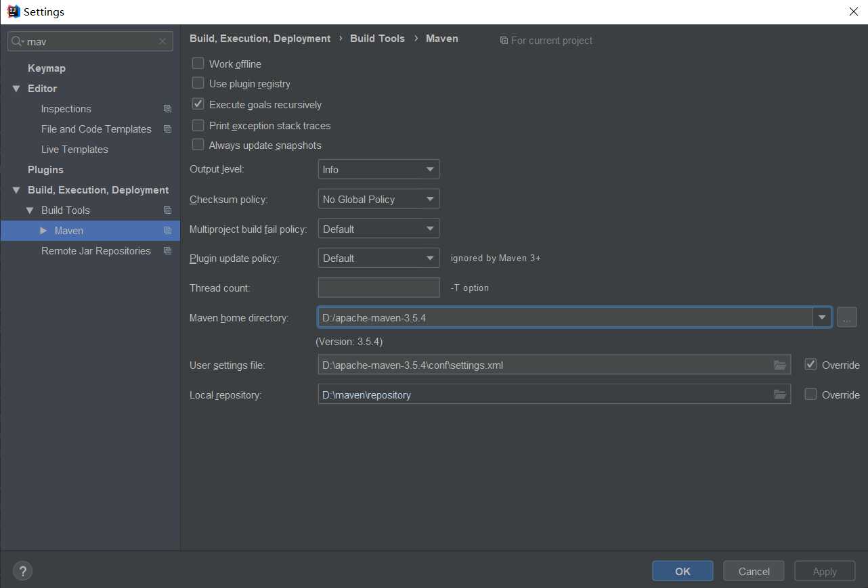Image resolution: width=868 pixels, height=588 pixels.
Task: Click the '-T option' hint text
Action: (x=469, y=288)
